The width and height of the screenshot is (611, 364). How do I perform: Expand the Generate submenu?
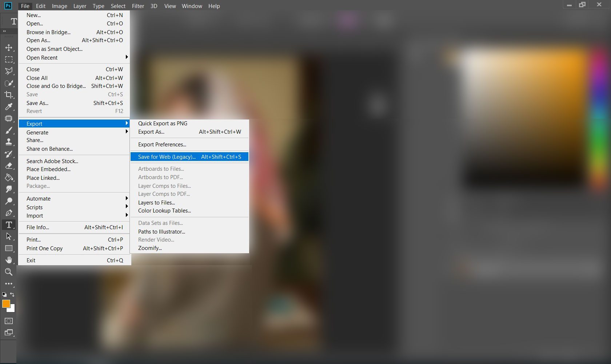74,132
